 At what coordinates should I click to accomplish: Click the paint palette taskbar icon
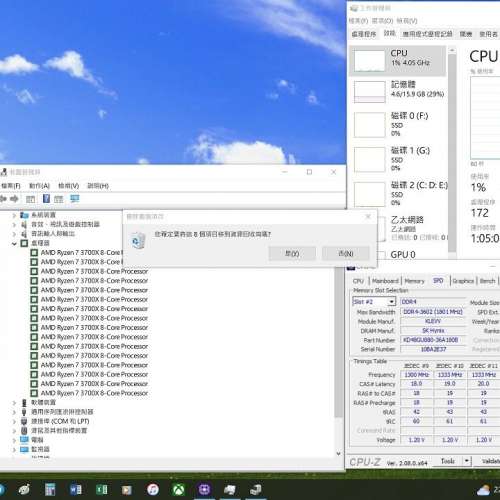point(24,489)
